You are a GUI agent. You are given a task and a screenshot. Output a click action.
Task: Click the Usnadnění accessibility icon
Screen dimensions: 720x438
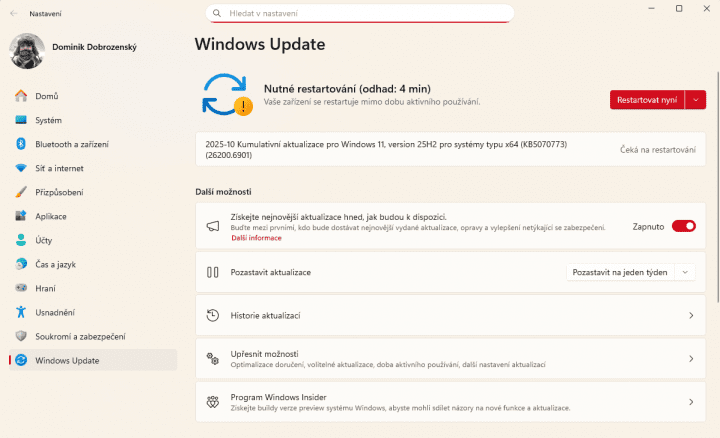coord(20,312)
